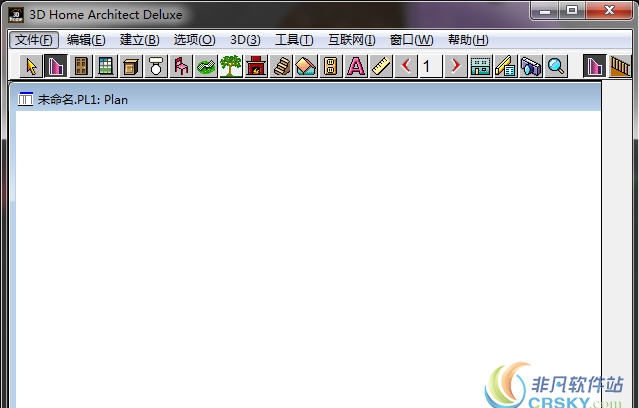
Task: Activate the Wall mode tool beside the arrow
Action: coord(56,66)
